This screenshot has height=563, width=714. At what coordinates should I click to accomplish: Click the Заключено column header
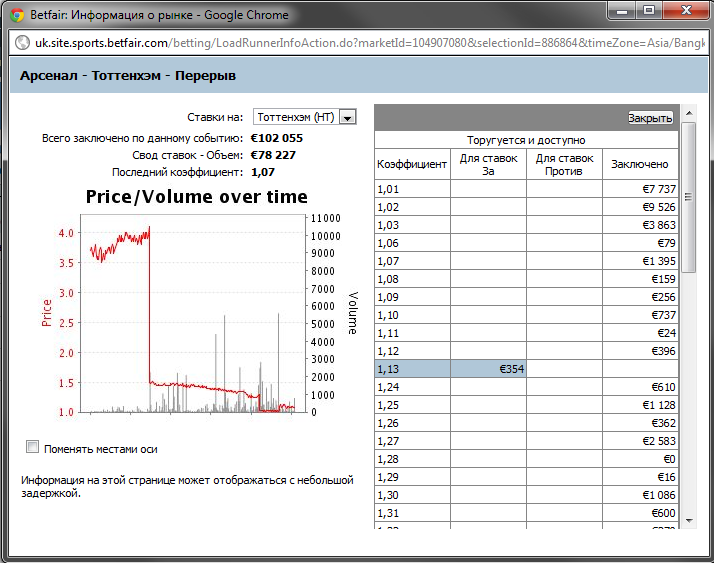(x=640, y=164)
